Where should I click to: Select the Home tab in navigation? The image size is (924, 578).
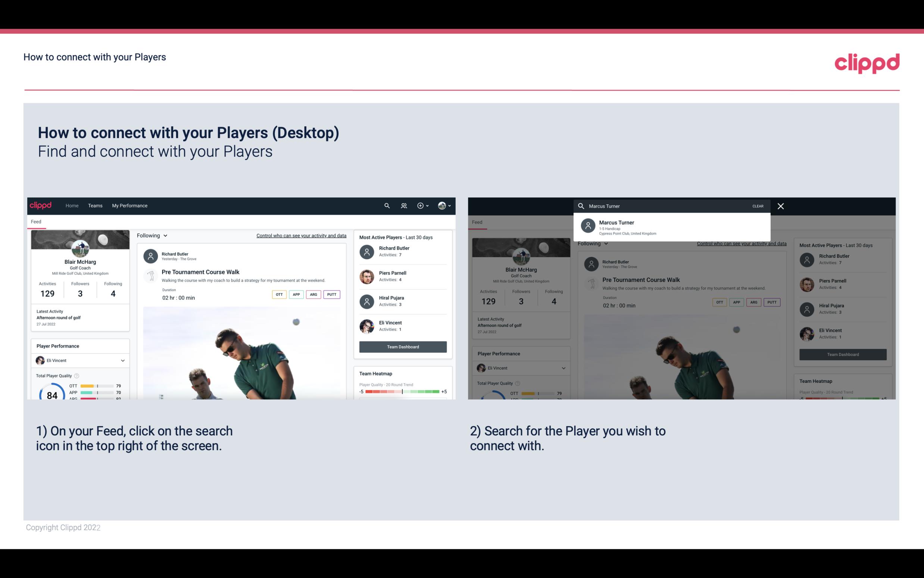point(72,205)
